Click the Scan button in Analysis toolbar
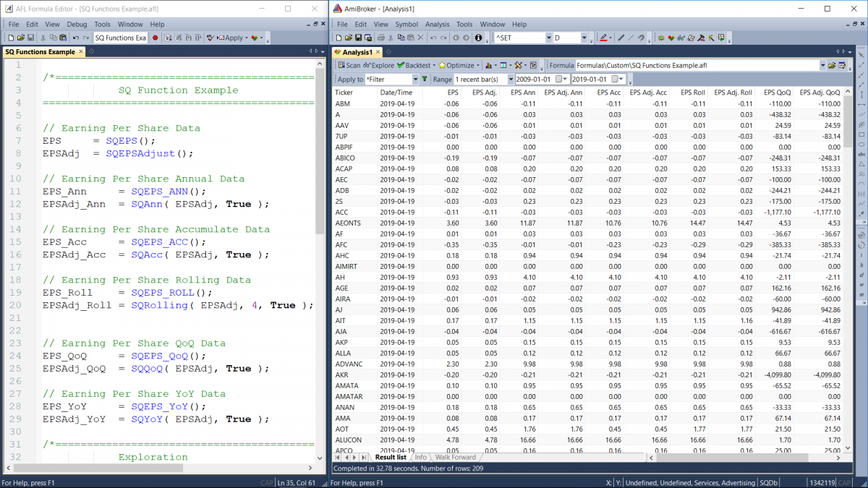This screenshot has width=868, height=488. click(x=348, y=65)
